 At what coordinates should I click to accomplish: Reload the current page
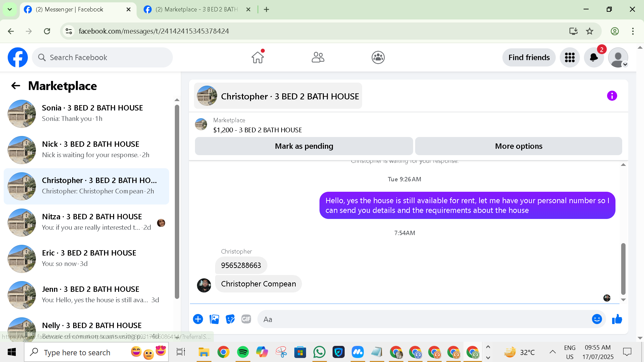click(x=47, y=31)
